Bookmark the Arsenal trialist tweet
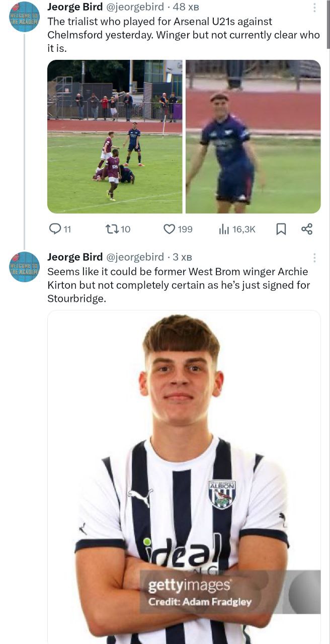This screenshot has width=330, height=644. [x=281, y=229]
